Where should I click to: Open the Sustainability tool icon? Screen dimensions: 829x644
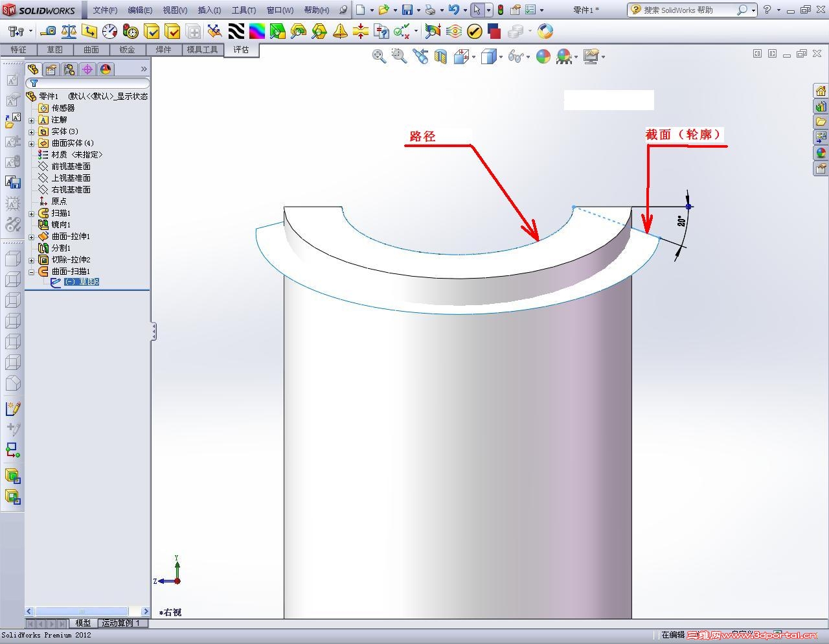pos(545,31)
